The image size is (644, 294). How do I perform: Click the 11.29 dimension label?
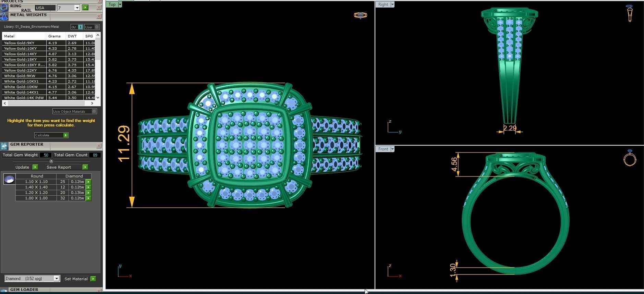(124, 143)
